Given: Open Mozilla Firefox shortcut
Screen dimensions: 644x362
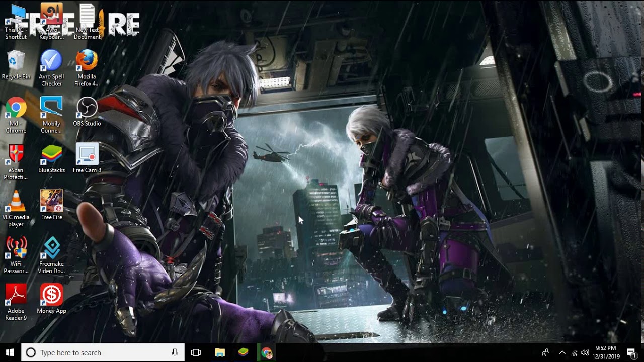Looking at the screenshot, I should (x=87, y=68).
